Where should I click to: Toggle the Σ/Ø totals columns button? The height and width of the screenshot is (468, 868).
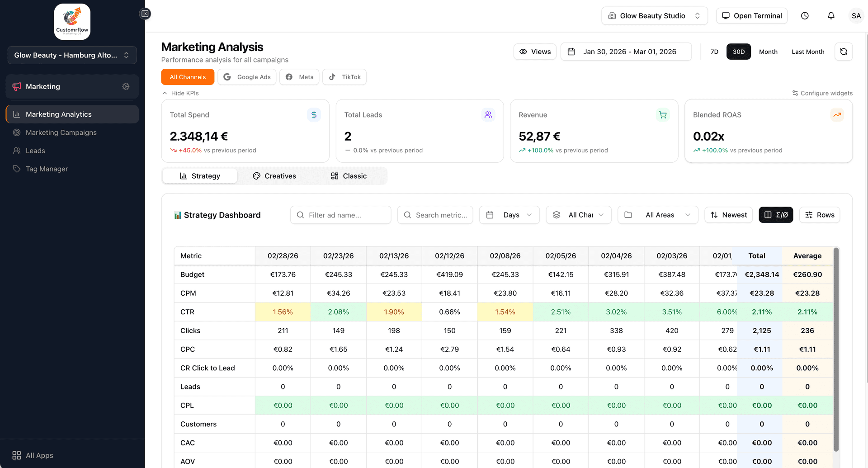point(776,215)
